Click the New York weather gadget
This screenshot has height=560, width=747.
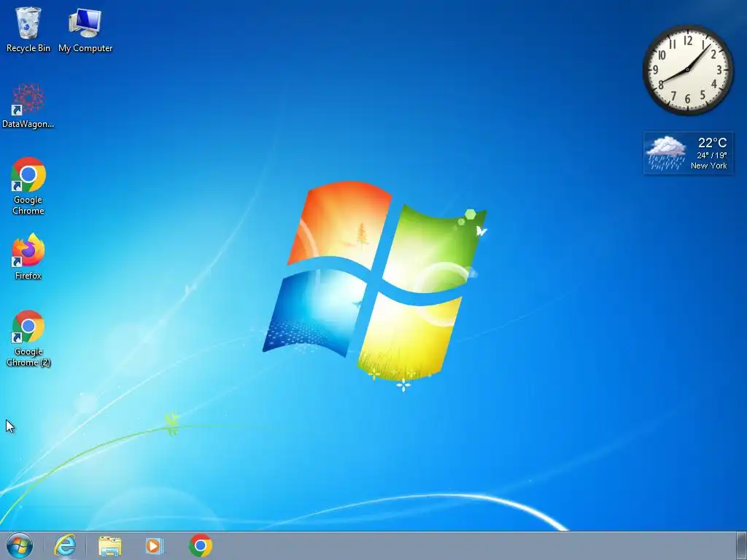click(x=689, y=153)
